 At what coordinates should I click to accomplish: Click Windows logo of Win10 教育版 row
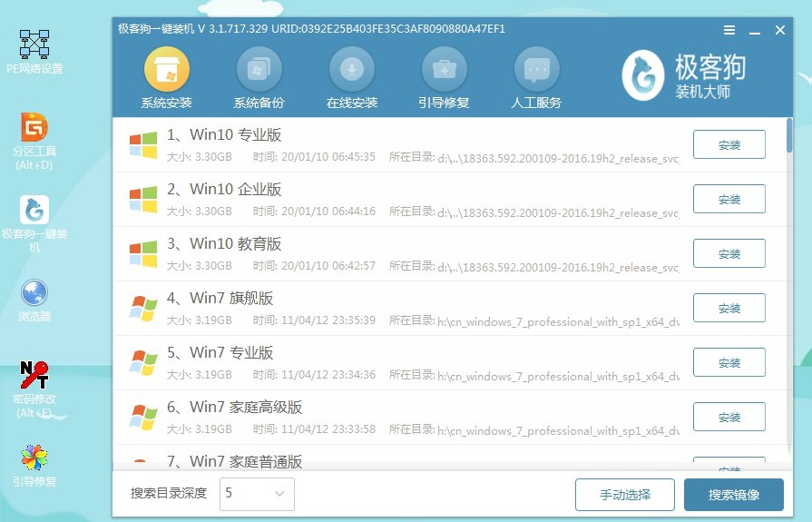[143, 254]
